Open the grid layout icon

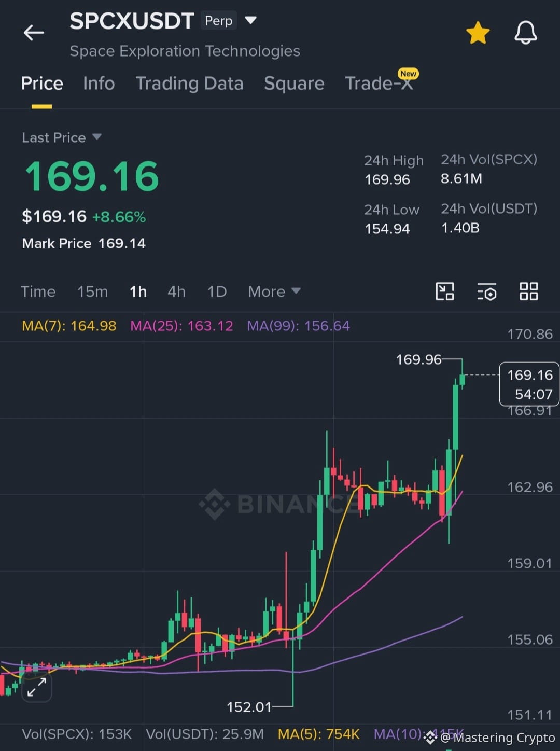point(528,291)
